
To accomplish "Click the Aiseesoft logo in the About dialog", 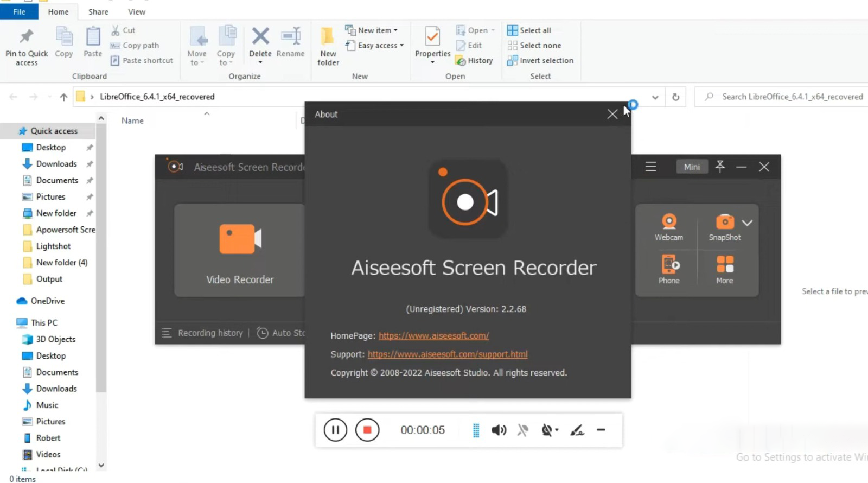I will pyautogui.click(x=468, y=199).
